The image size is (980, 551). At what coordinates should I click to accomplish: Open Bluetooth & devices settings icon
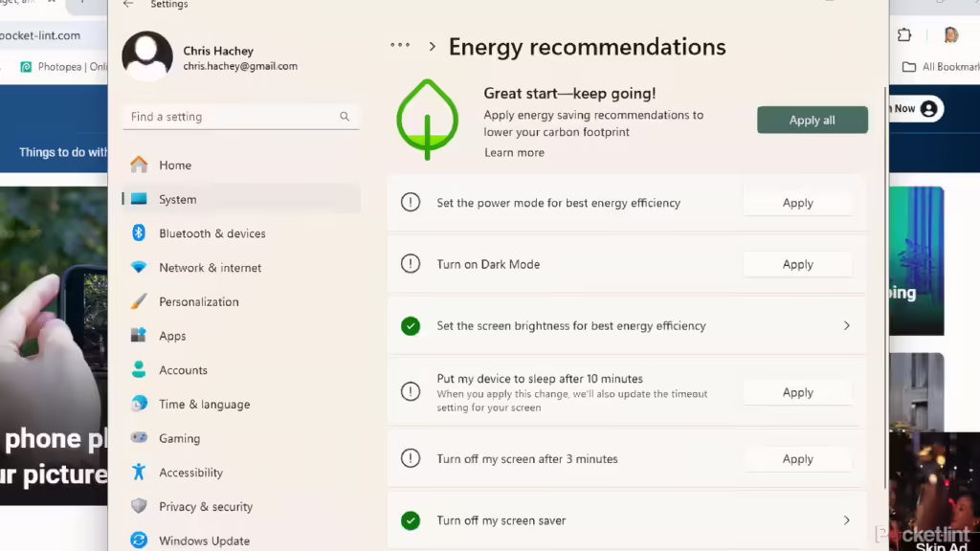(139, 233)
